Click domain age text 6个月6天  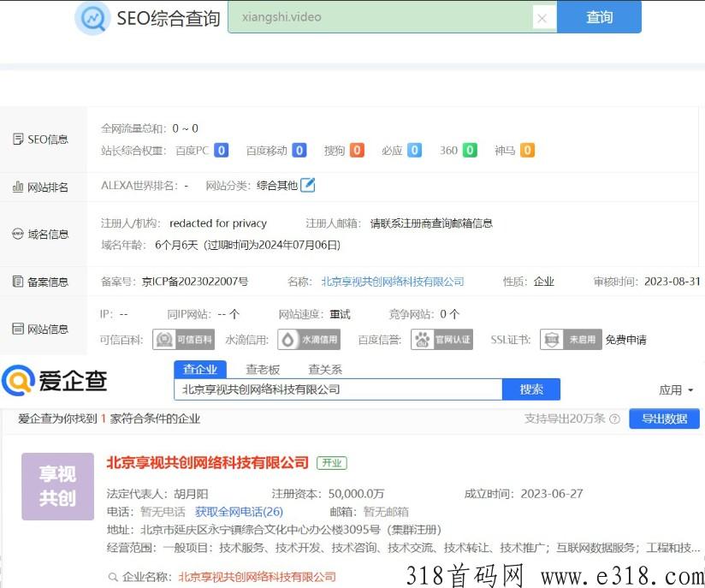tap(176, 245)
